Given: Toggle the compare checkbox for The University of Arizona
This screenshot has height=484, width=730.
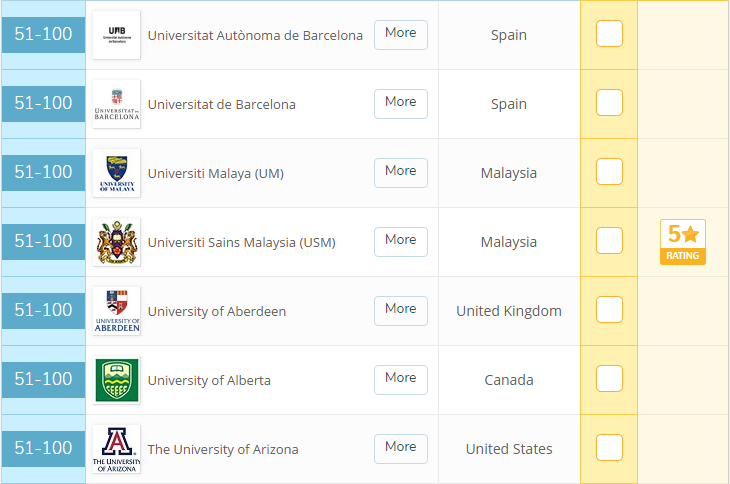Looking at the screenshot, I should pos(609,448).
